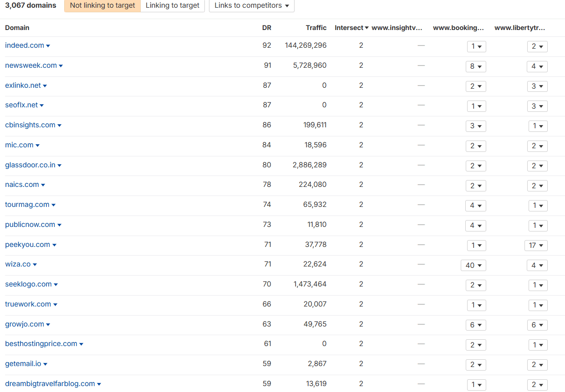Open libertytr links dropdown for cbinsights.com

click(538, 126)
